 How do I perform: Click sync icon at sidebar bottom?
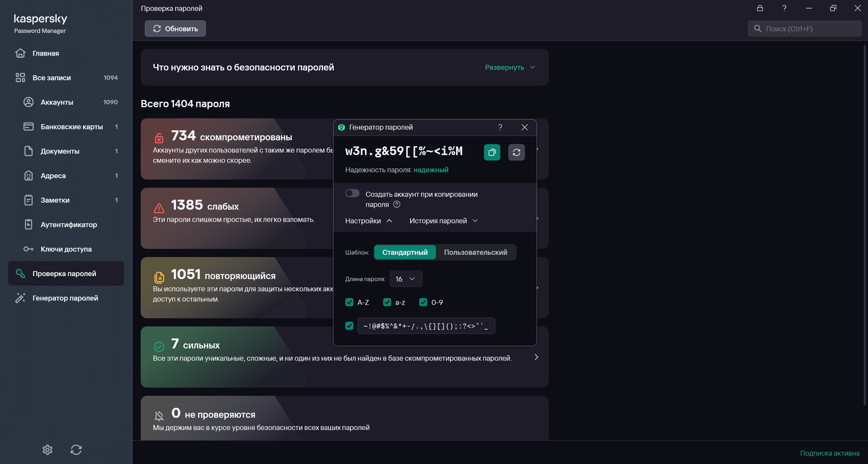(x=76, y=450)
